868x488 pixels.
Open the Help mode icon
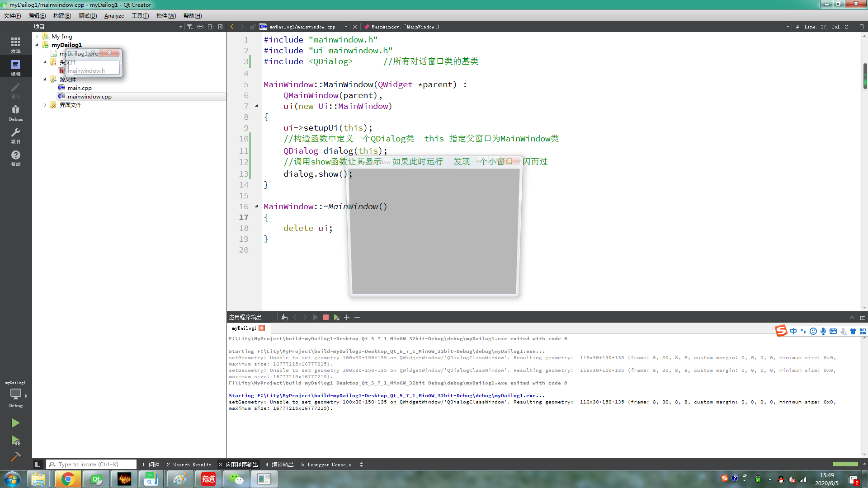click(x=15, y=158)
